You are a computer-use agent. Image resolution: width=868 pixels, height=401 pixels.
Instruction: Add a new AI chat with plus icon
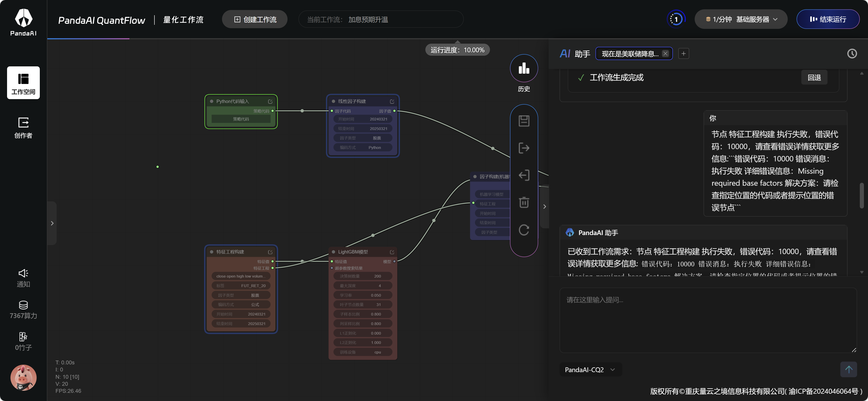683,53
